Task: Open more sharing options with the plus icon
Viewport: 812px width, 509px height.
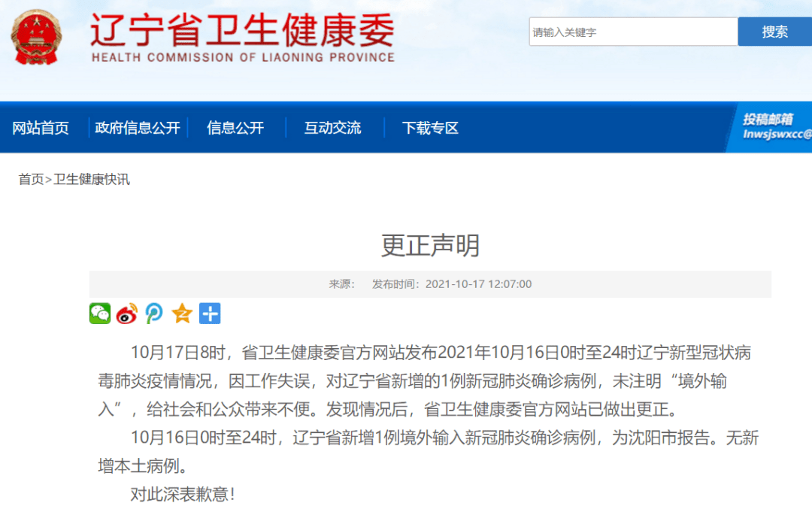Action: point(209,314)
